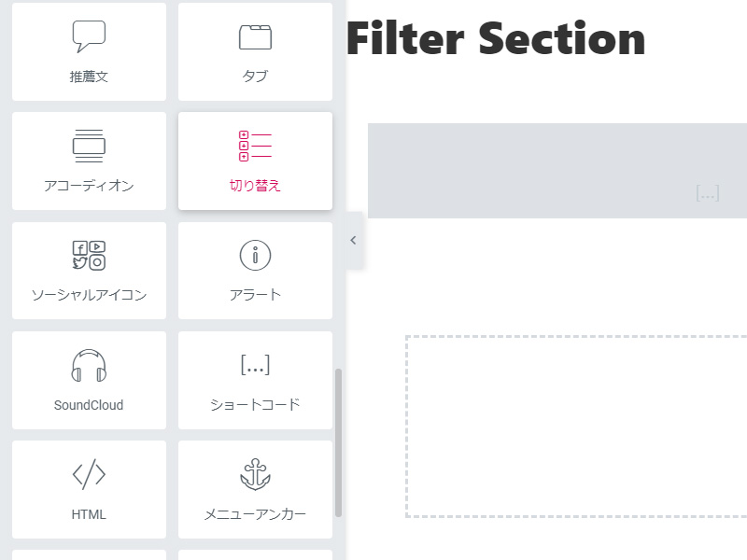Viewport: 747px width, 560px height.
Task: Click the pink 切り替え toggle widget icon
Action: (255, 146)
